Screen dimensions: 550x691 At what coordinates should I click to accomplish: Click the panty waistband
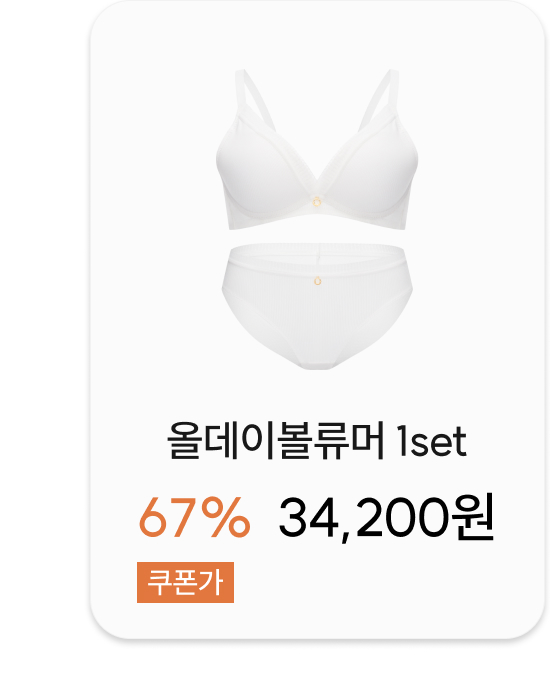pyautogui.click(x=317, y=253)
